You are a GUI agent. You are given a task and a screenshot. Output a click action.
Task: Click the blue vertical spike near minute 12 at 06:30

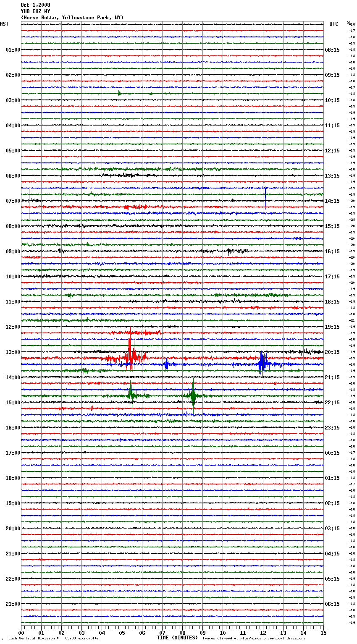click(265, 197)
